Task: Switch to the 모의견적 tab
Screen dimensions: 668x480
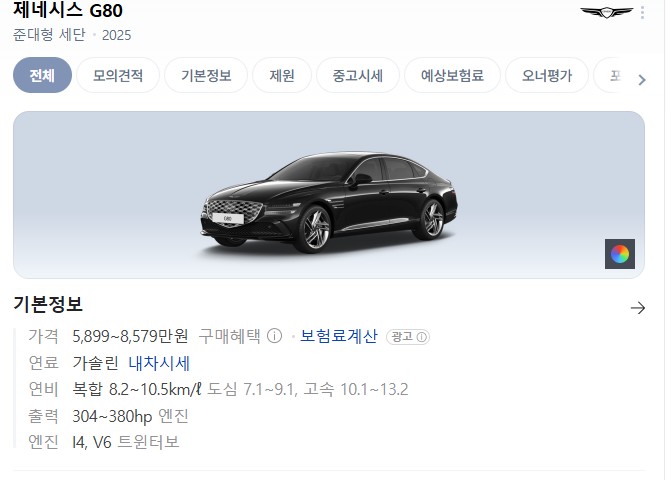Action: point(118,75)
